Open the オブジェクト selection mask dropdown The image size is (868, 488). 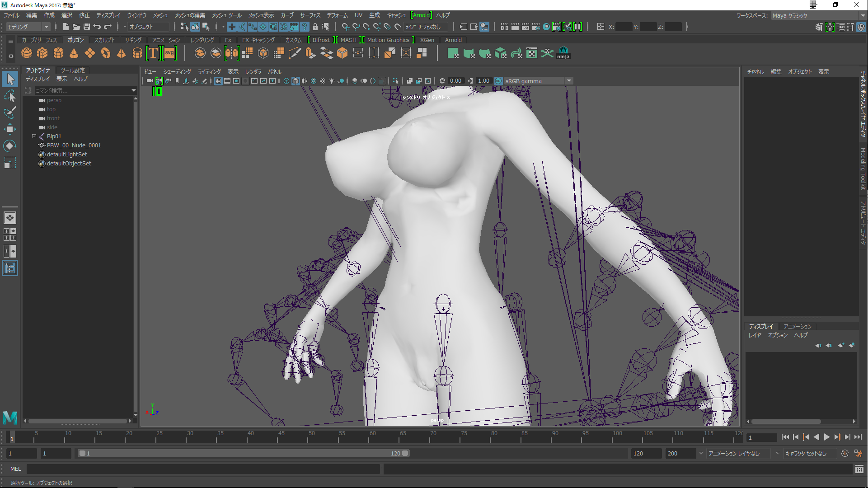point(147,27)
